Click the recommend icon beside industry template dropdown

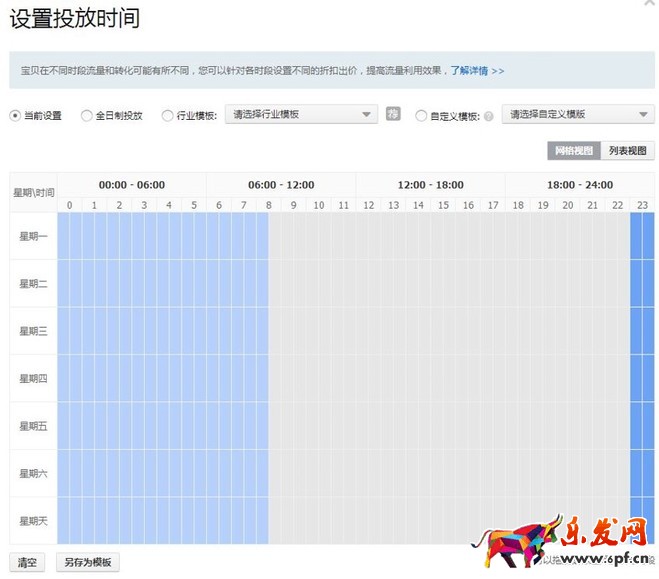393,114
